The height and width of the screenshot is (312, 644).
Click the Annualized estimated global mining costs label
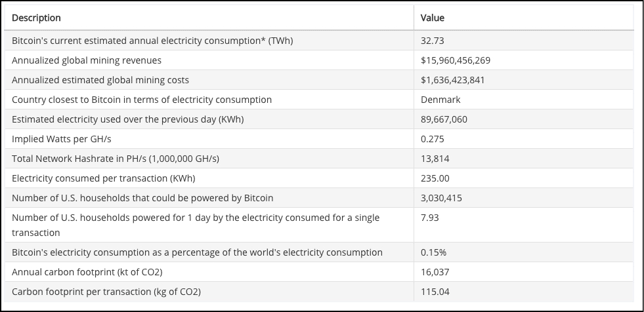[100, 80]
